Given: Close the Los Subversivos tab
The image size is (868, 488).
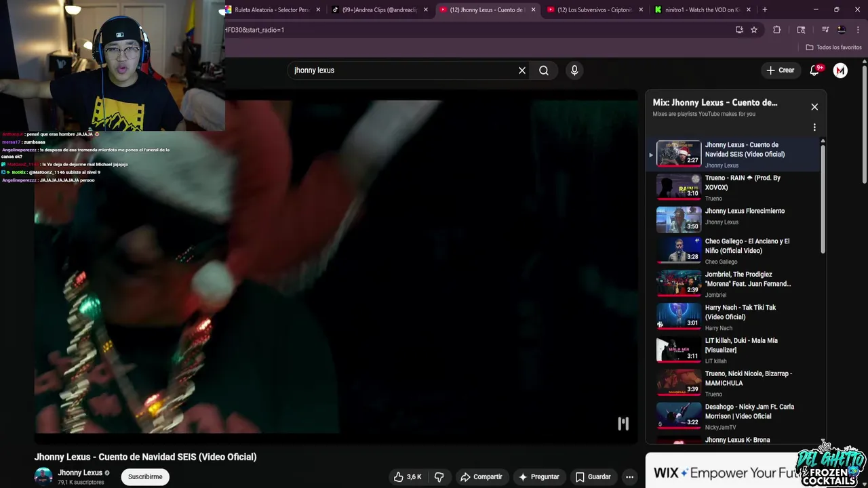Looking at the screenshot, I should click(x=641, y=9).
